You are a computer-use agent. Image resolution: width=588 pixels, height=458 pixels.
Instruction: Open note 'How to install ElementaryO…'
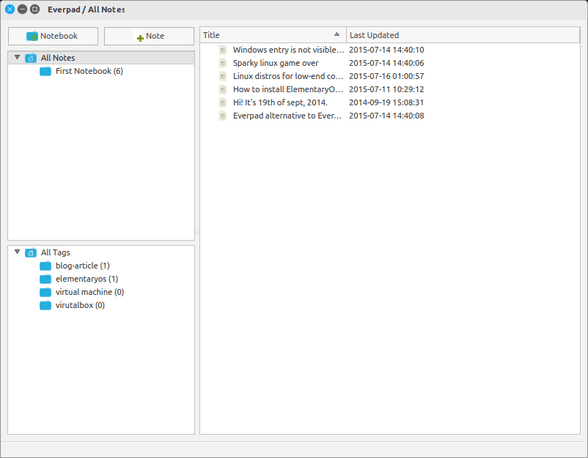tap(288, 89)
